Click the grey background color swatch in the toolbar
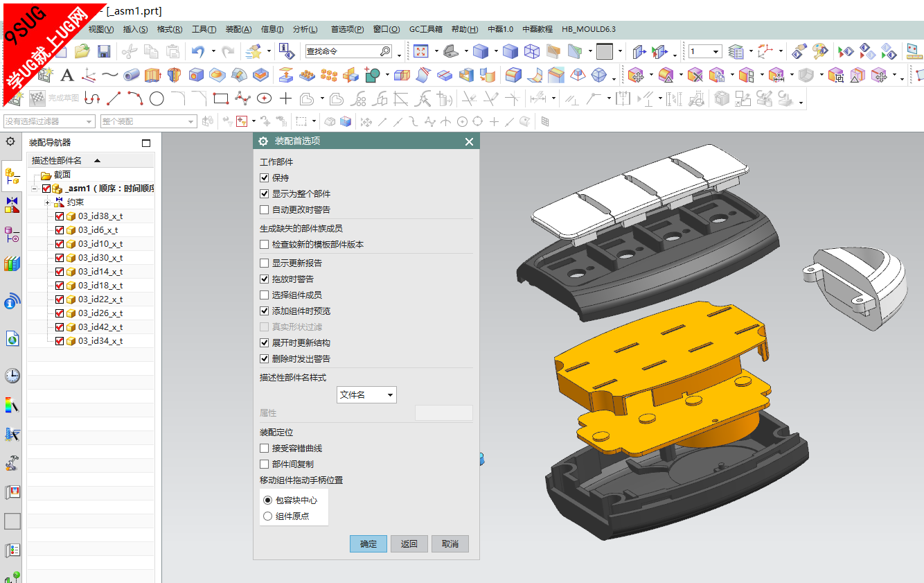Viewport: 924px width, 583px height. pyautogui.click(x=605, y=51)
